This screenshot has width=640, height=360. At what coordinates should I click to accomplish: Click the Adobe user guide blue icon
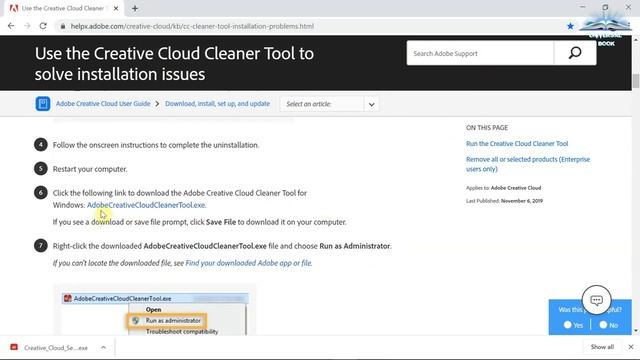(43, 104)
